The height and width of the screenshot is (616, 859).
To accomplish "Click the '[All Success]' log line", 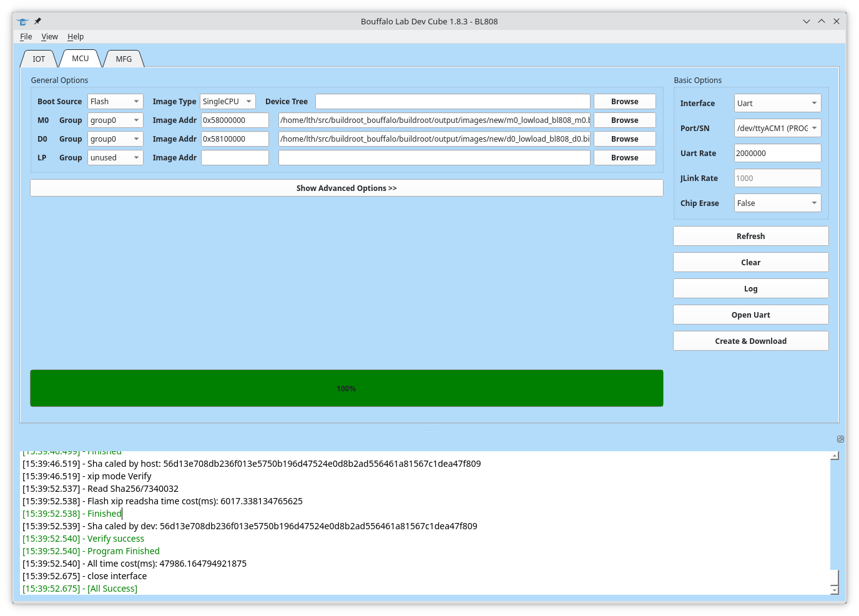I will pyautogui.click(x=80, y=589).
